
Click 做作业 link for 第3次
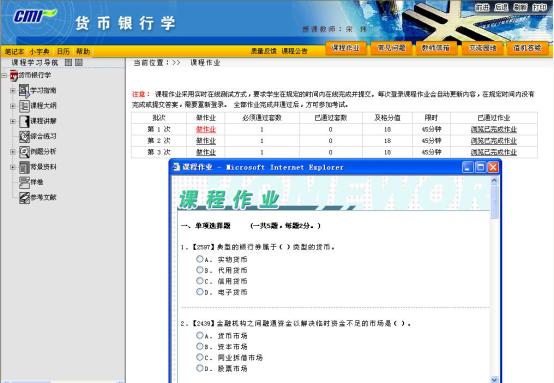tap(206, 152)
